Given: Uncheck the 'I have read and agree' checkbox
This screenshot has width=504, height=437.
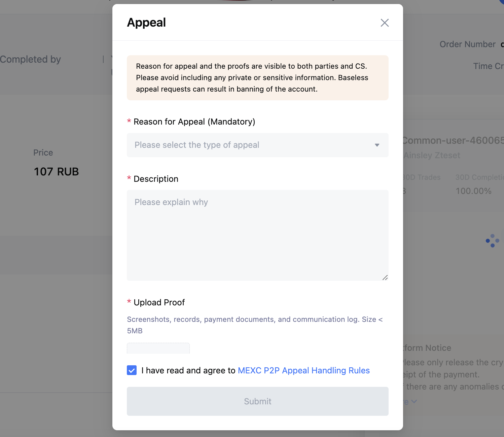Looking at the screenshot, I should [132, 370].
